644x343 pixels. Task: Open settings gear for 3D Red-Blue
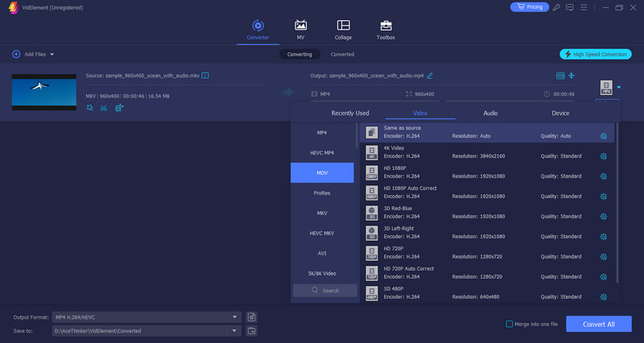[x=603, y=217]
